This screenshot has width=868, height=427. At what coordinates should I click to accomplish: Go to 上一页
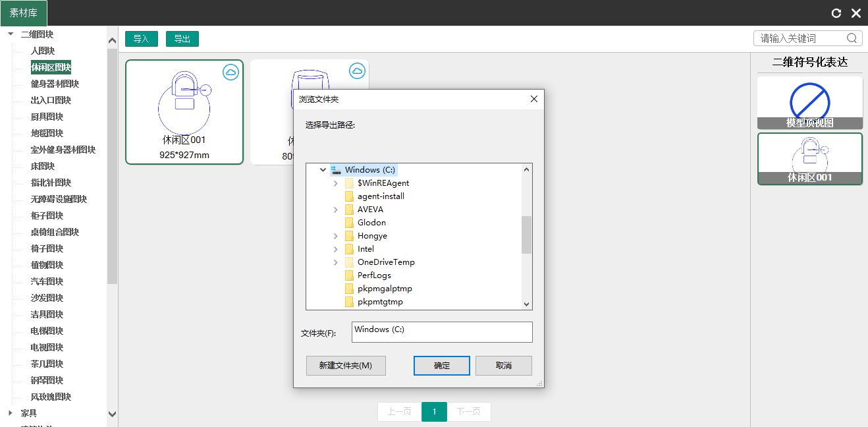[x=400, y=412]
